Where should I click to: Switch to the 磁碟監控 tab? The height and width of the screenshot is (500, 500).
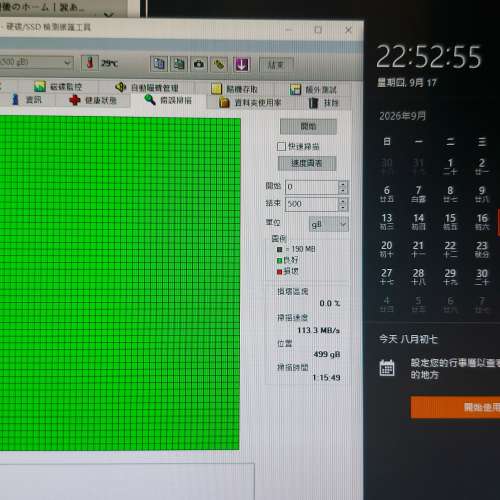tap(58, 87)
